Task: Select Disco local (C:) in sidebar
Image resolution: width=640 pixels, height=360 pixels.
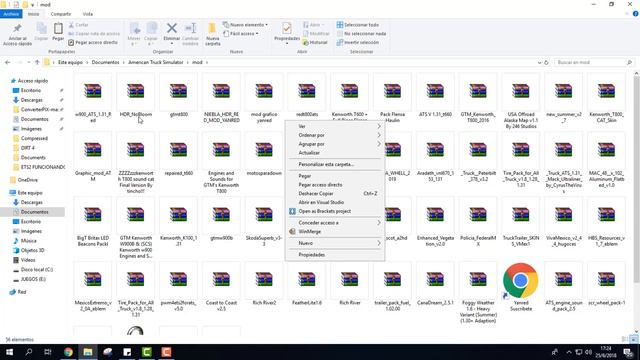Action: pyautogui.click(x=37, y=270)
